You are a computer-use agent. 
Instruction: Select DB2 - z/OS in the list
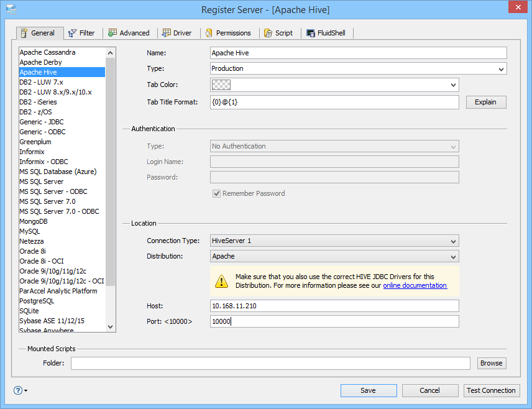coord(62,112)
